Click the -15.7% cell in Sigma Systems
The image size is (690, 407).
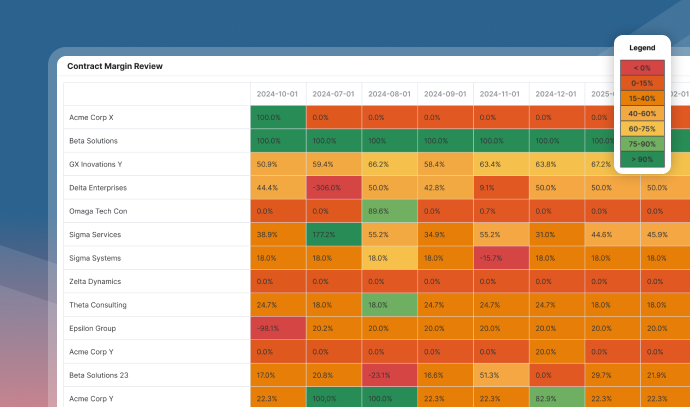[500, 258]
